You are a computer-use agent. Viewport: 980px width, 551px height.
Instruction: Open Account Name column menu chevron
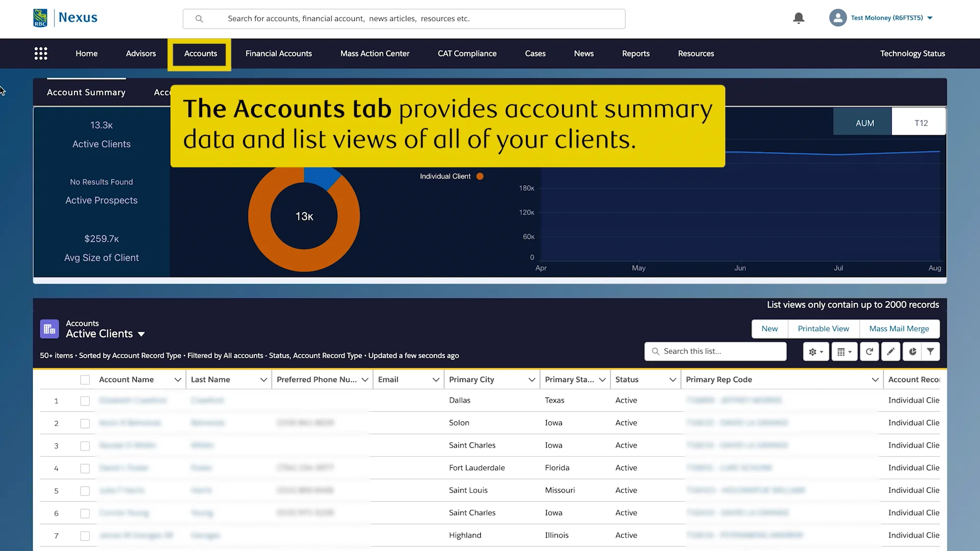coord(178,380)
